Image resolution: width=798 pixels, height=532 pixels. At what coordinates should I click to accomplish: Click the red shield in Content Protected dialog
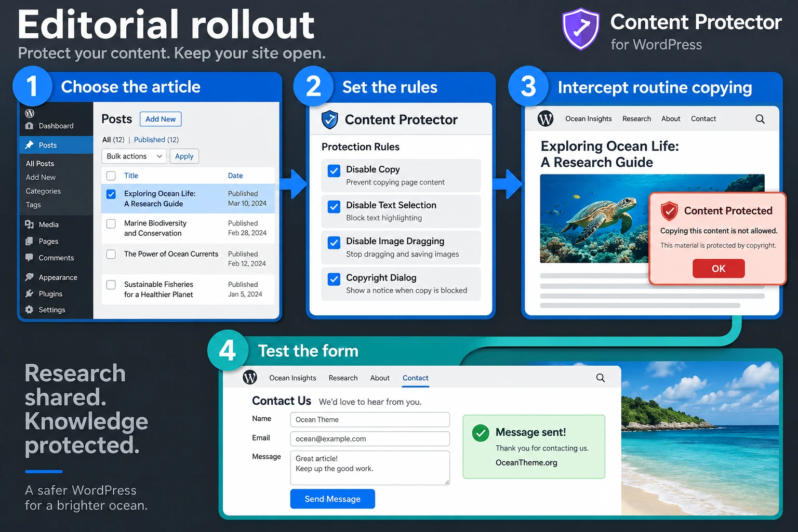[x=669, y=211]
